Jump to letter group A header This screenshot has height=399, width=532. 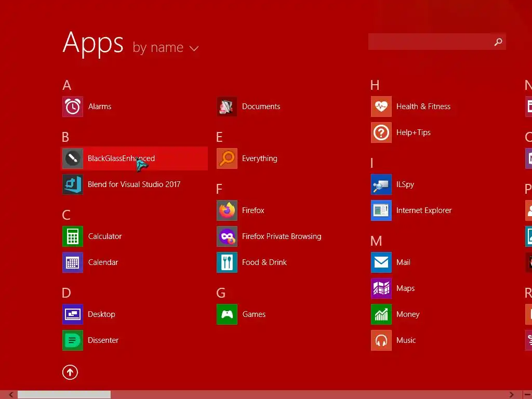point(67,85)
